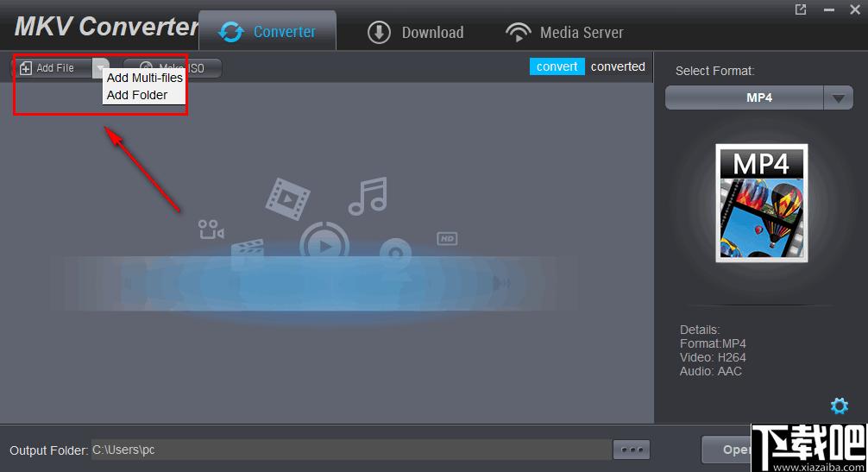Viewport: 868px width, 472px height.
Task: Browse for output folder with the ellipsis button
Action: coord(632,450)
